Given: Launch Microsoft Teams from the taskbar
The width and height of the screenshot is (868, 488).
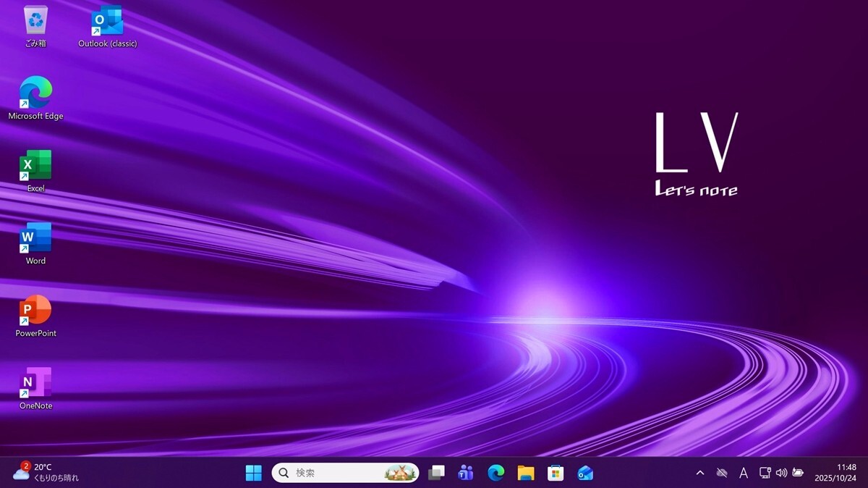Looking at the screenshot, I should point(466,473).
